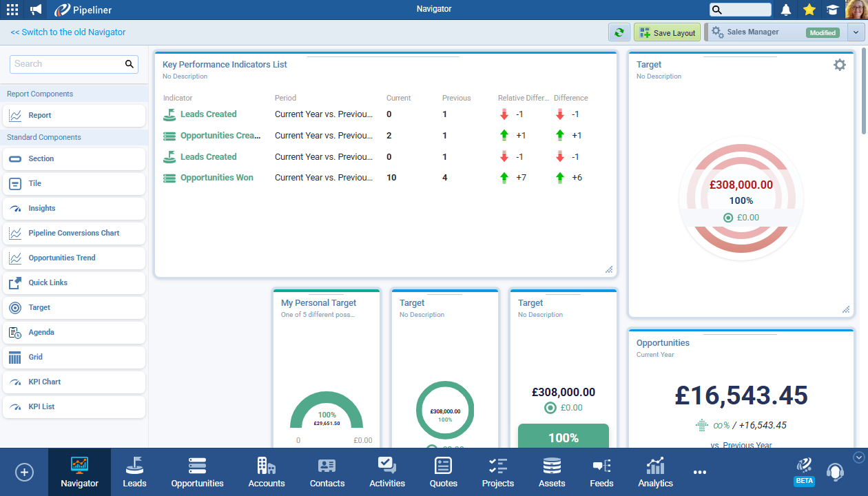Open the app grid launcher icon
Viewport: 868px width, 496px height.
tap(12, 10)
